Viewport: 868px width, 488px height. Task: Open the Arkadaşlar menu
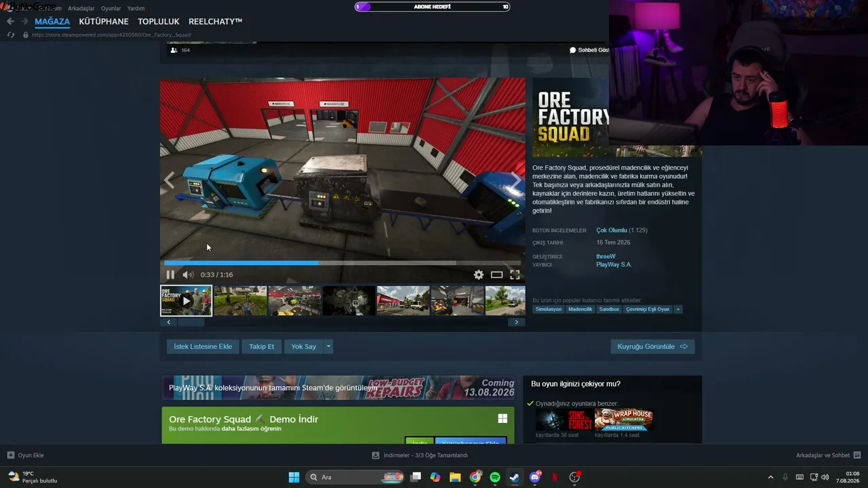tap(81, 8)
